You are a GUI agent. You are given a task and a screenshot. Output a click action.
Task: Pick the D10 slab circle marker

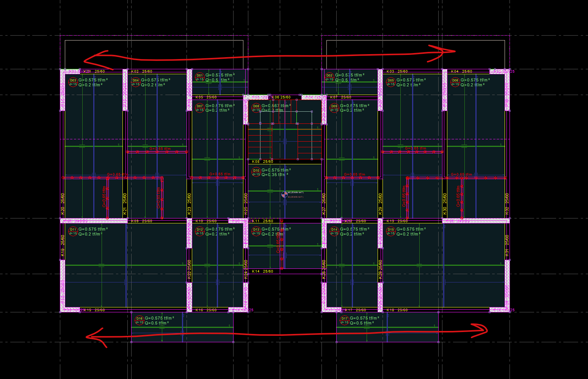point(256,172)
